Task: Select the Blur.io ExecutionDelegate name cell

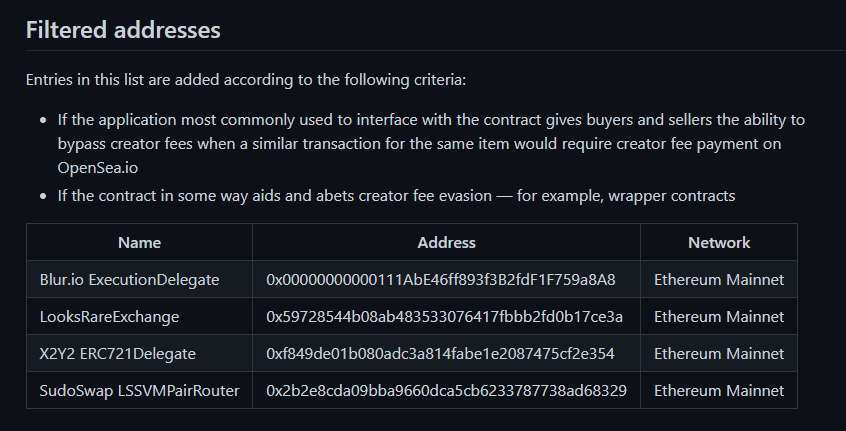Action: point(129,279)
